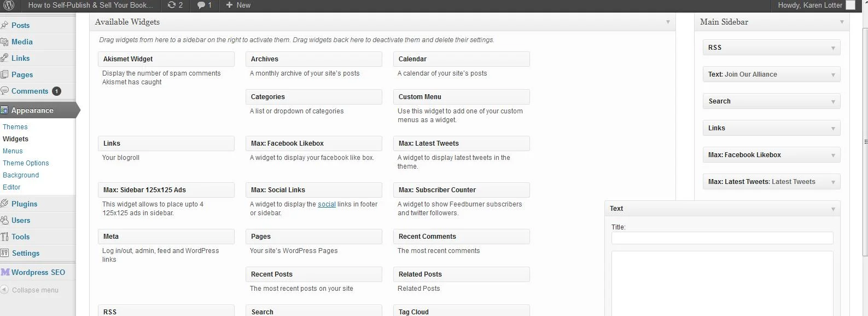Collapse the Main Sidebar panel
Screen dimensions: 868x316
842,22
